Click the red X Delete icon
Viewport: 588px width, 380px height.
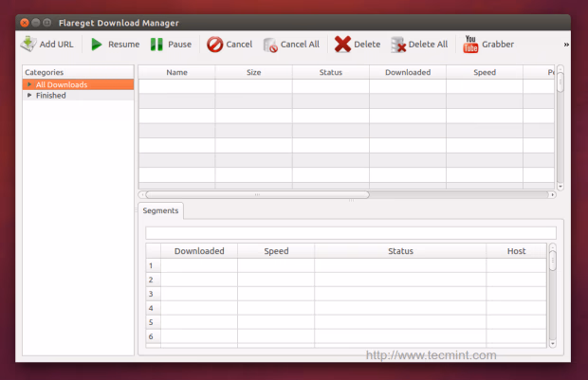pos(342,45)
